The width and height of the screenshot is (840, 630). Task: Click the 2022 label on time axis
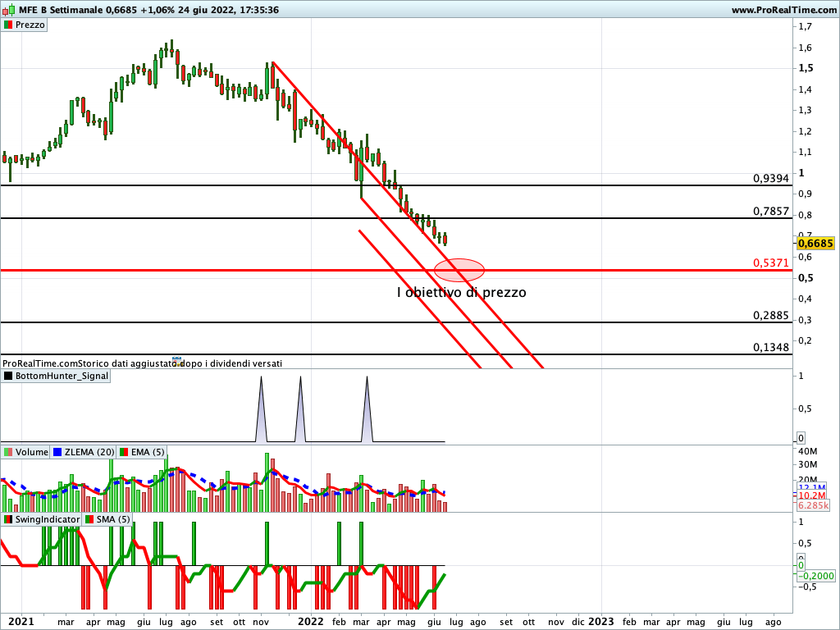[x=310, y=622]
